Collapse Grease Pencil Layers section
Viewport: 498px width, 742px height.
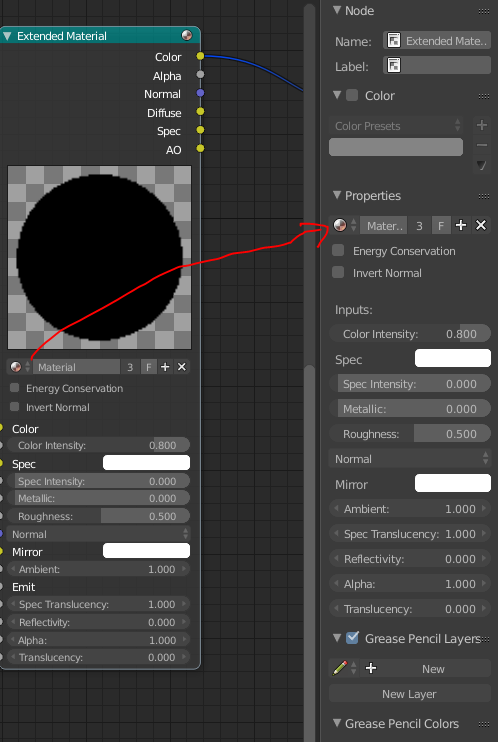(337, 638)
